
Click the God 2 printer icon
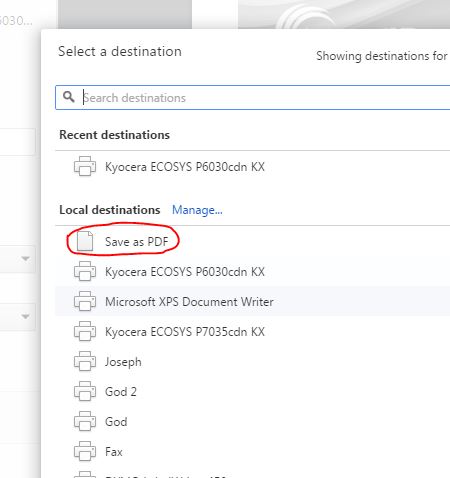pos(85,391)
